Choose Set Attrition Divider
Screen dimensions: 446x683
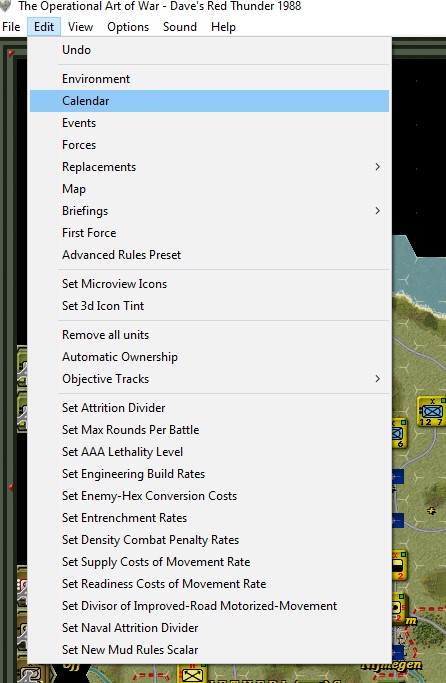(209, 408)
